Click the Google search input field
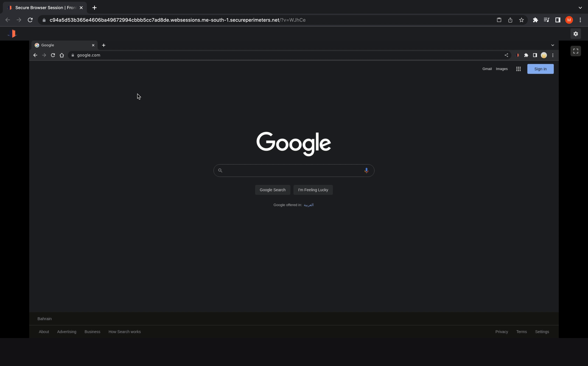The image size is (588, 366). click(x=293, y=170)
